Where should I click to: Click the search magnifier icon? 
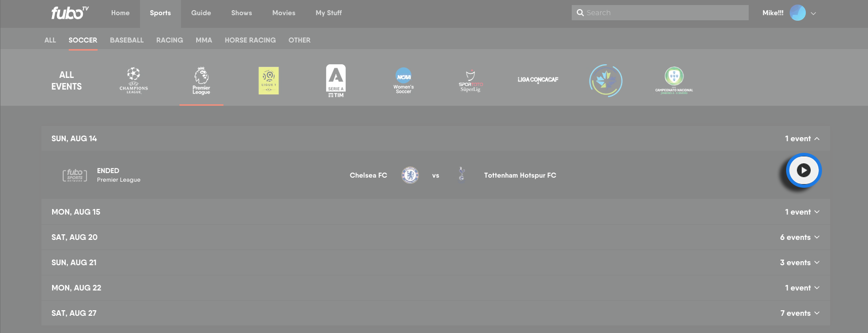(x=580, y=13)
